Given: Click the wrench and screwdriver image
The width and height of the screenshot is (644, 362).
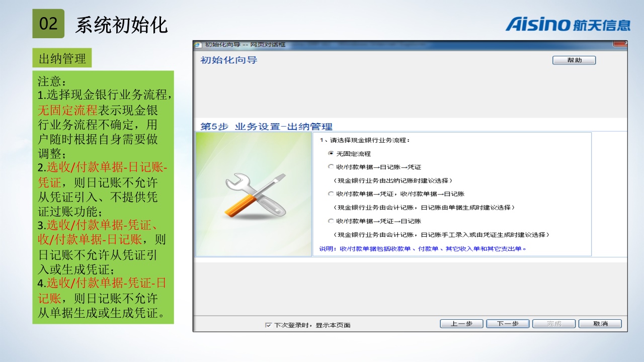Looking at the screenshot, I should point(255,195).
